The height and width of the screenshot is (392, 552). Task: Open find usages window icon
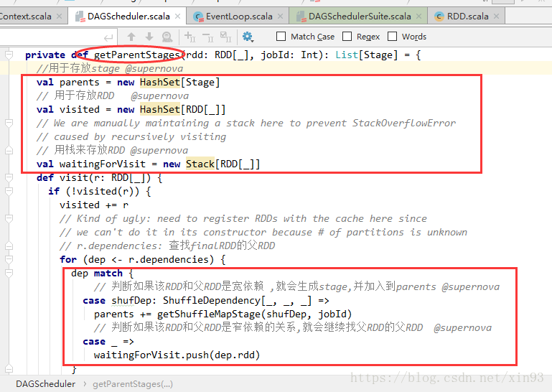(x=167, y=37)
